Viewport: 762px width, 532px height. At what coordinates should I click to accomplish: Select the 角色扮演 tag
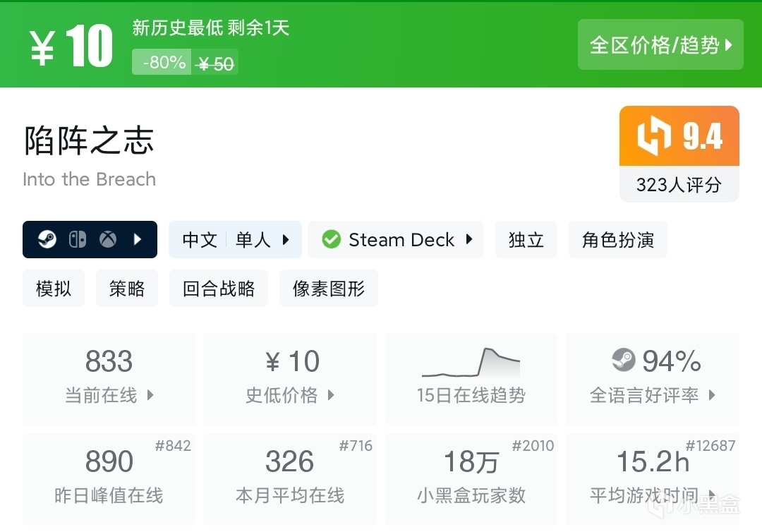tap(617, 240)
